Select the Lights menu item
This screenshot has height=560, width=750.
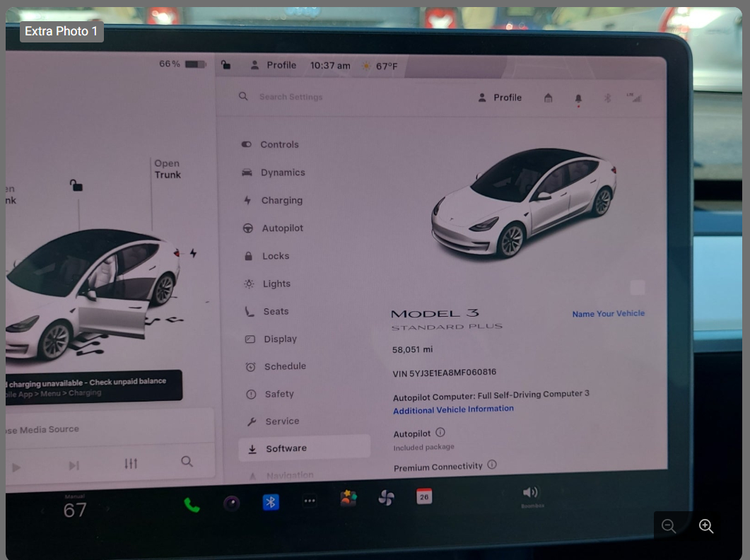pyautogui.click(x=267, y=284)
